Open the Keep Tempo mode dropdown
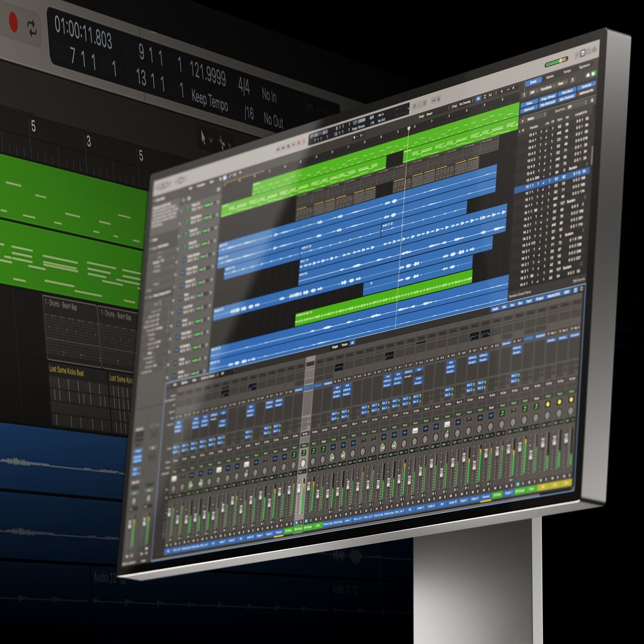 (x=209, y=101)
